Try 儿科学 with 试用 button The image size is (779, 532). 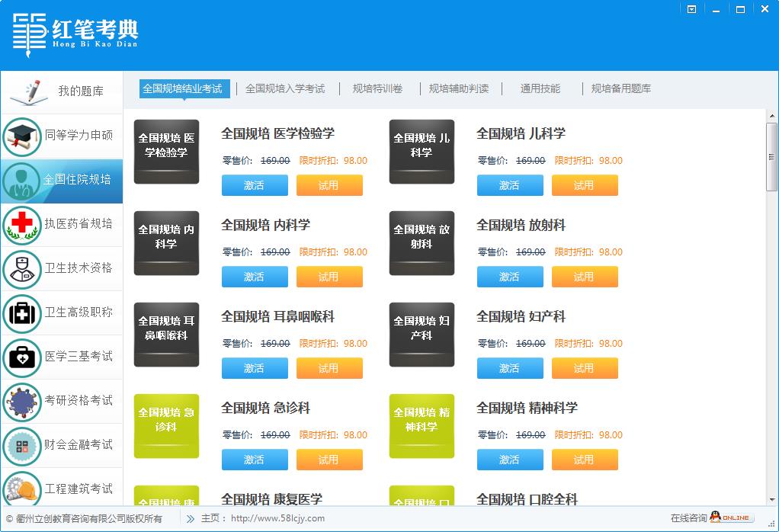point(585,185)
